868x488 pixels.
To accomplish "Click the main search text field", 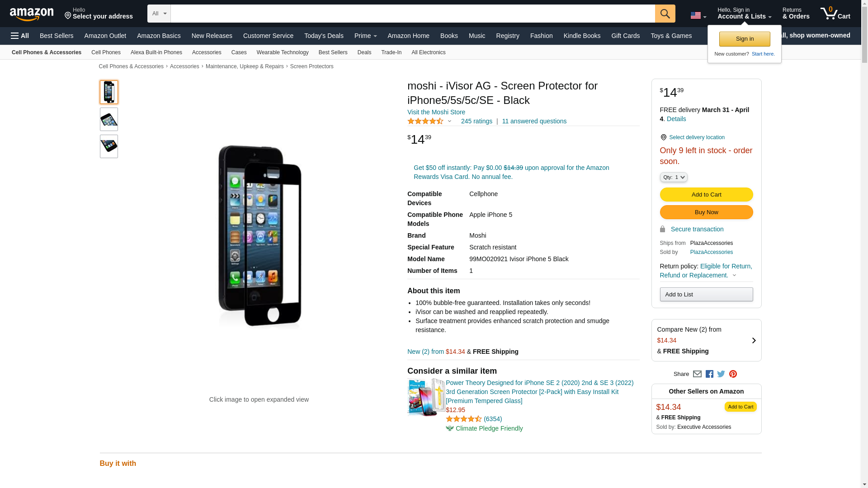I will (x=412, y=14).
